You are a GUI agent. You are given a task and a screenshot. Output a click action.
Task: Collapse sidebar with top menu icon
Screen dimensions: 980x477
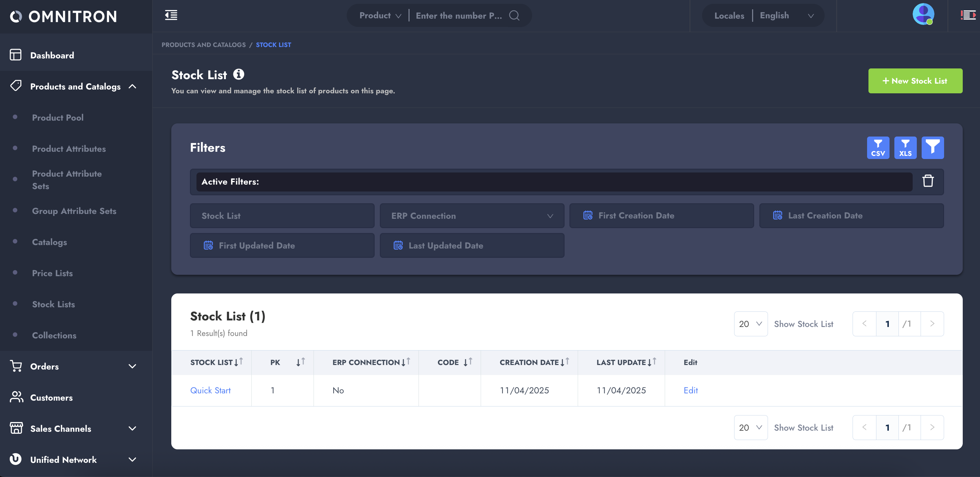(x=171, y=15)
